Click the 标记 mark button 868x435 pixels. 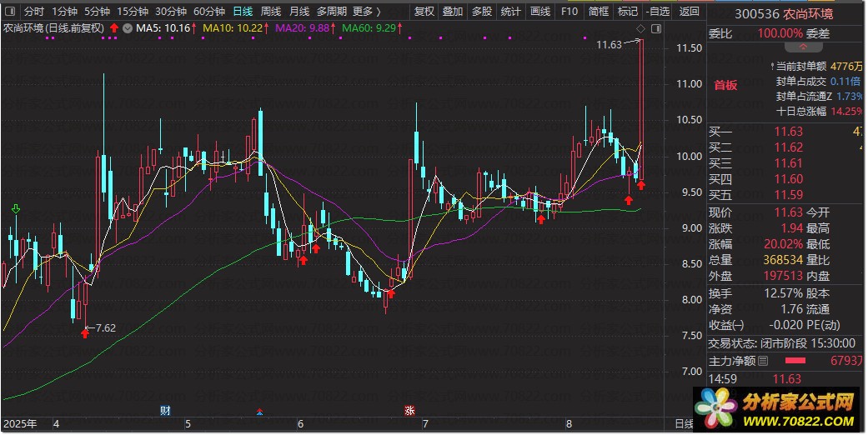point(628,11)
